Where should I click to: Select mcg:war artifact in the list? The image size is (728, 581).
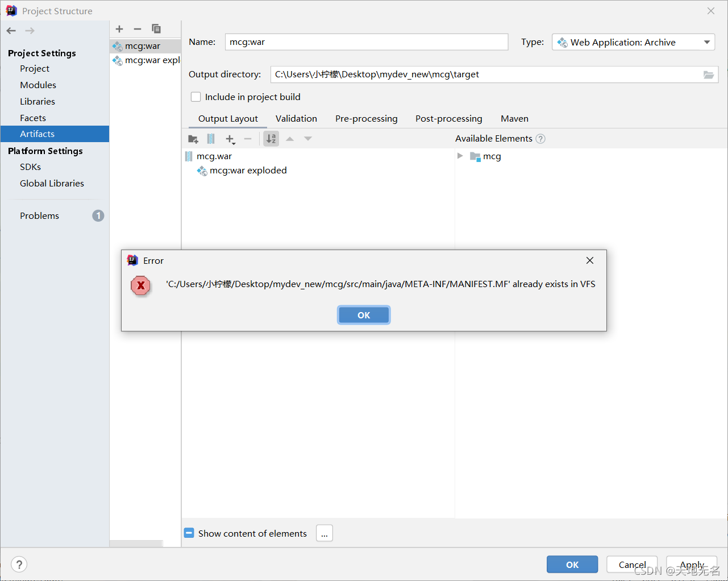click(x=145, y=46)
